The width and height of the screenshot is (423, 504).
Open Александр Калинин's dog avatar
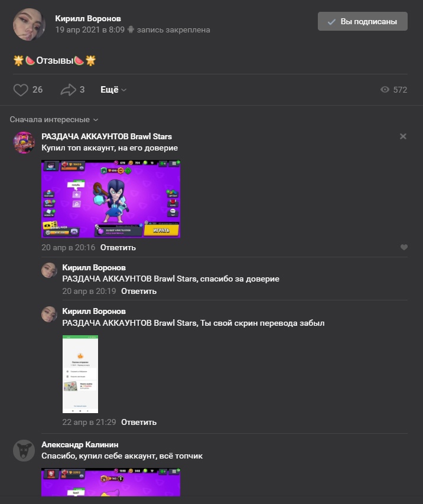(x=24, y=451)
